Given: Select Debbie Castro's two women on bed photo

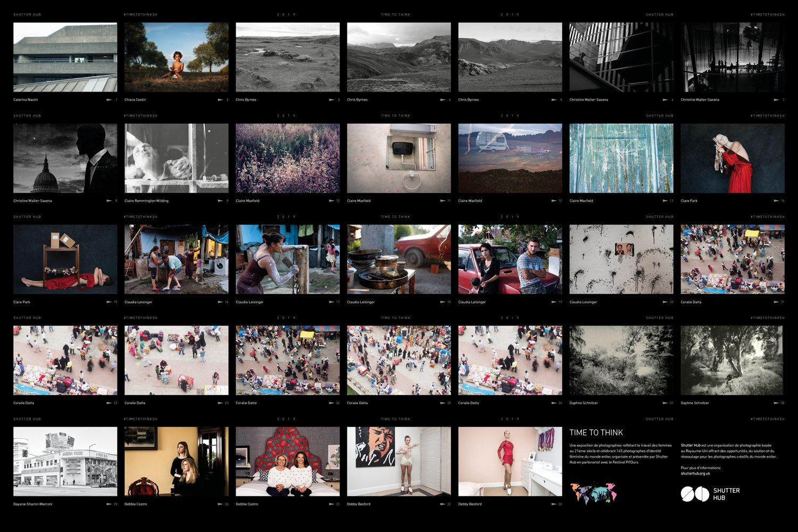Looking at the screenshot, I should [287, 461].
